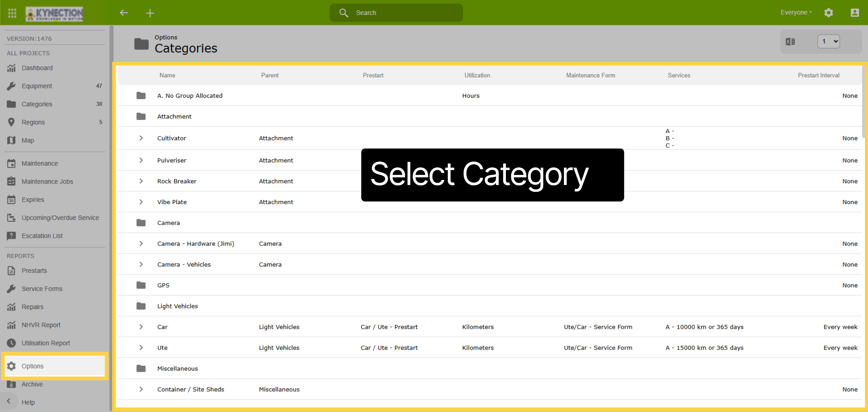Click the main list vertical scrollbar
868x412 pixels.
pos(864,102)
